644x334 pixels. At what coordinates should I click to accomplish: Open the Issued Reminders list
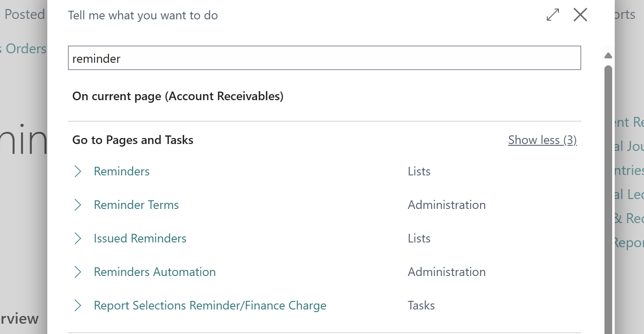point(140,238)
